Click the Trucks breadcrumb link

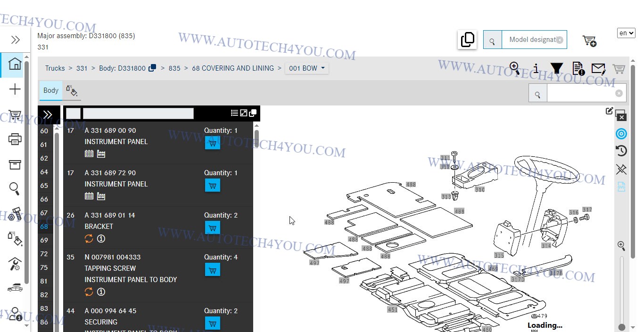click(55, 68)
